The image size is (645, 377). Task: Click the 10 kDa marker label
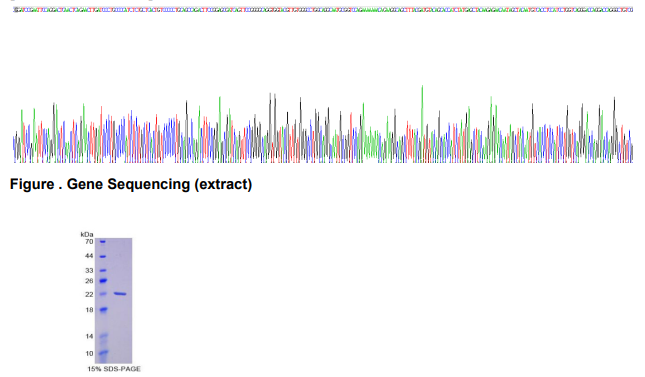pyautogui.click(x=89, y=353)
